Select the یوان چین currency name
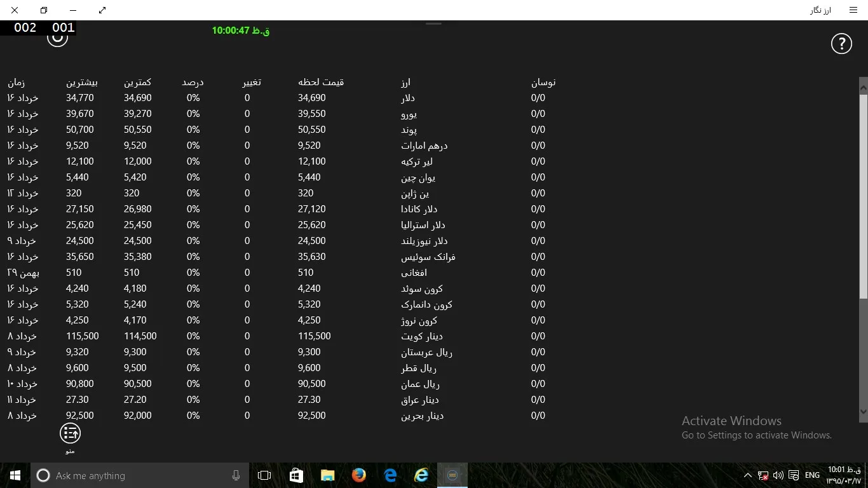This screenshot has height=488, width=868. (417, 177)
